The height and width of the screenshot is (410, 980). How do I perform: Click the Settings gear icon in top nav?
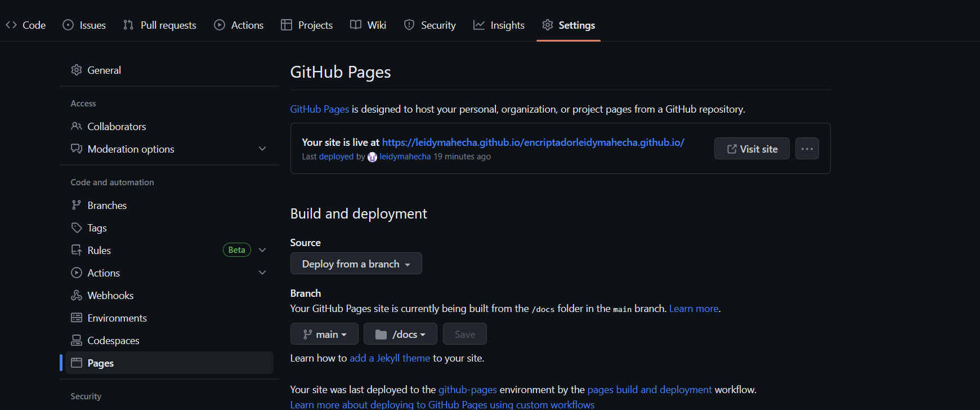[x=548, y=25]
